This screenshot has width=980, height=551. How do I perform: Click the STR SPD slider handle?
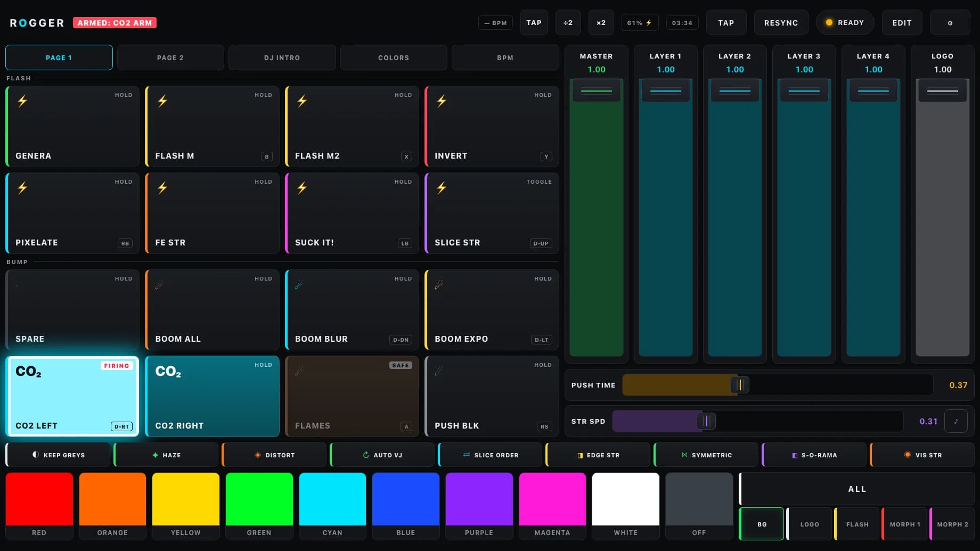point(706,421)
